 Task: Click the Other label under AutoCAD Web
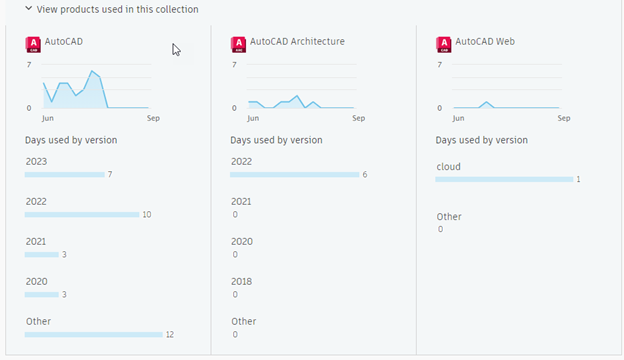pos(449,217)
